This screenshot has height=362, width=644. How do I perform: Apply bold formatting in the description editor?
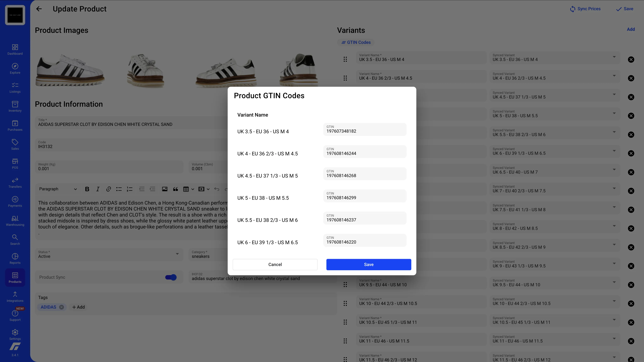(x=87, y=189)
